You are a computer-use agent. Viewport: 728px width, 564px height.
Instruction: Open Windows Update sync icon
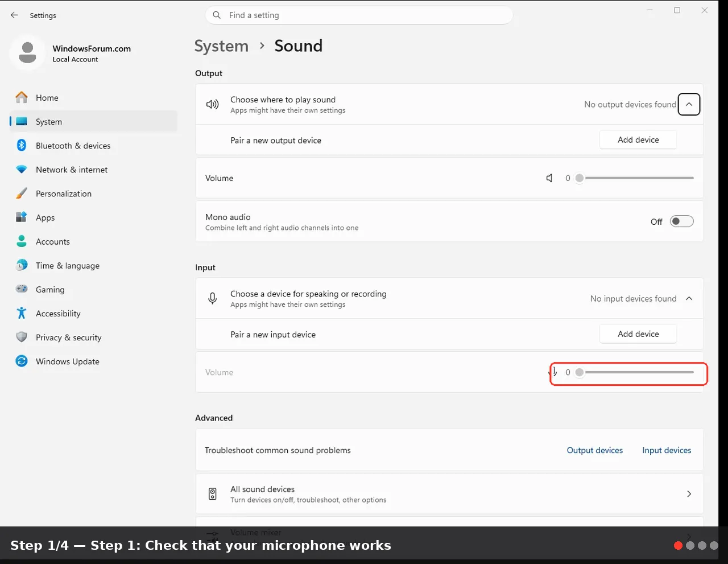coord(22,361)
